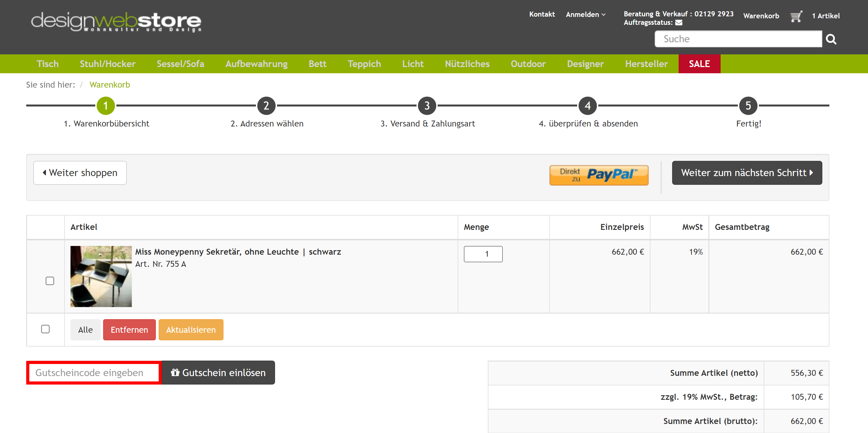Click the Direkt zu PayPal button
The width and height of the screenshot is (868, 433).
click(x=599, y=175)
